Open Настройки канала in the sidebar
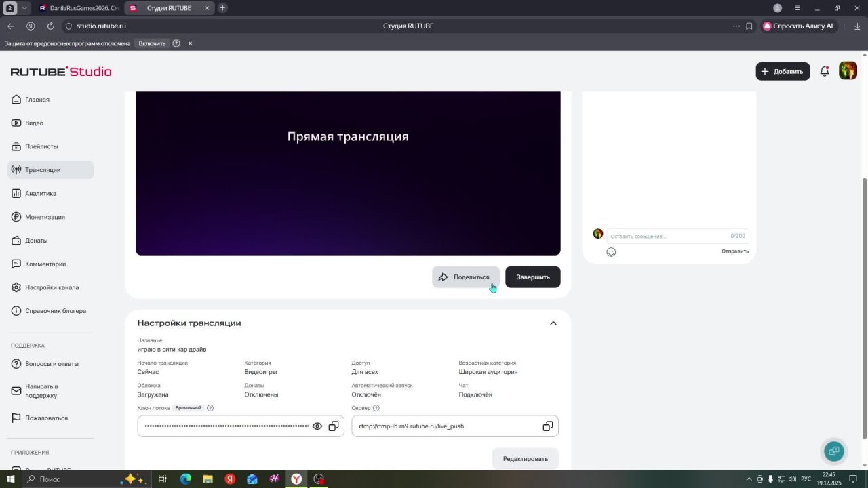This screenshot has width=868, height=488. (50, 287)
